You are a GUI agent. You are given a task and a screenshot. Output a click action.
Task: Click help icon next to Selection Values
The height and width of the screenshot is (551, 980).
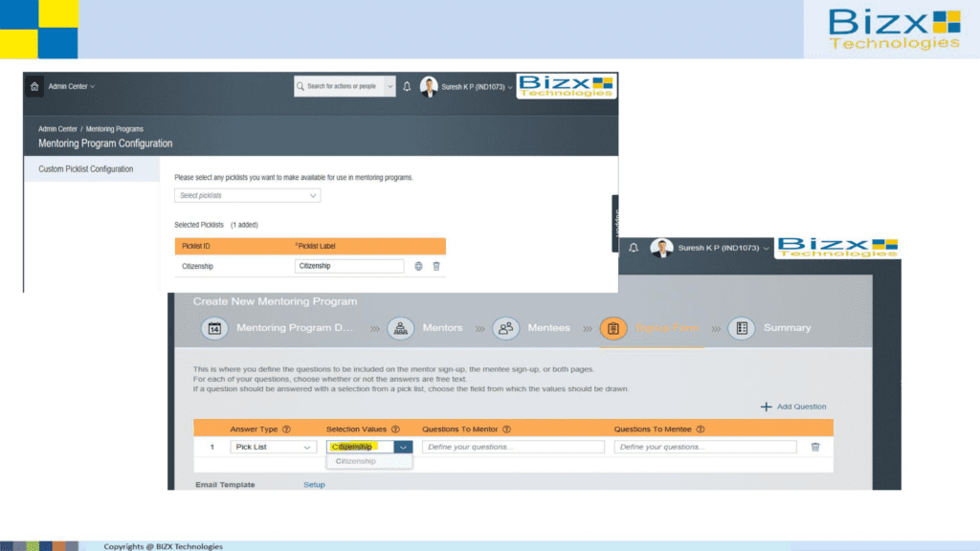tap(395, 430)
